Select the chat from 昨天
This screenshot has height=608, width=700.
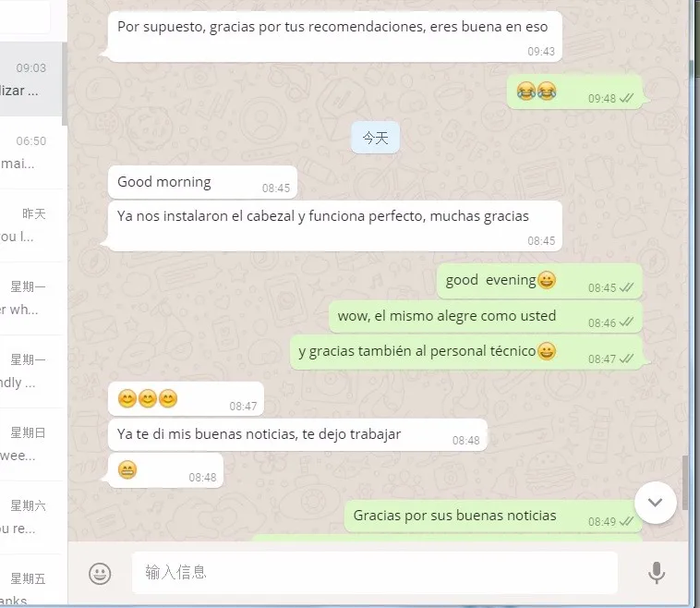click(31, 225)
